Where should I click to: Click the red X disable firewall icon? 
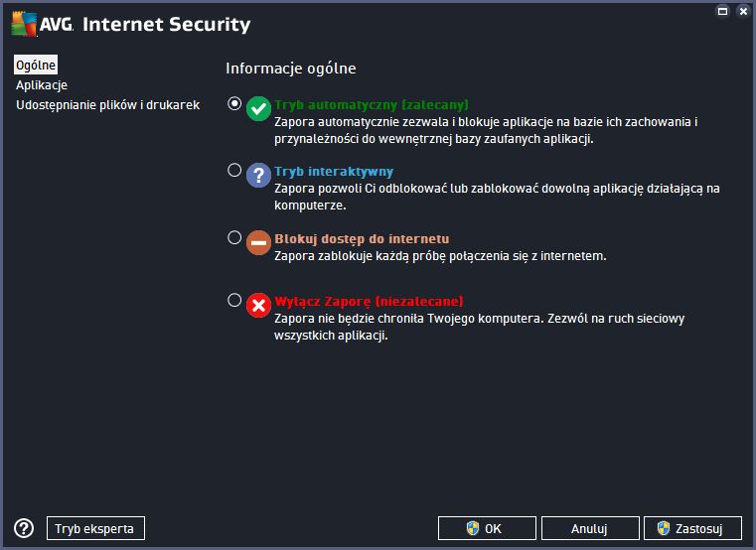(258, 305)
